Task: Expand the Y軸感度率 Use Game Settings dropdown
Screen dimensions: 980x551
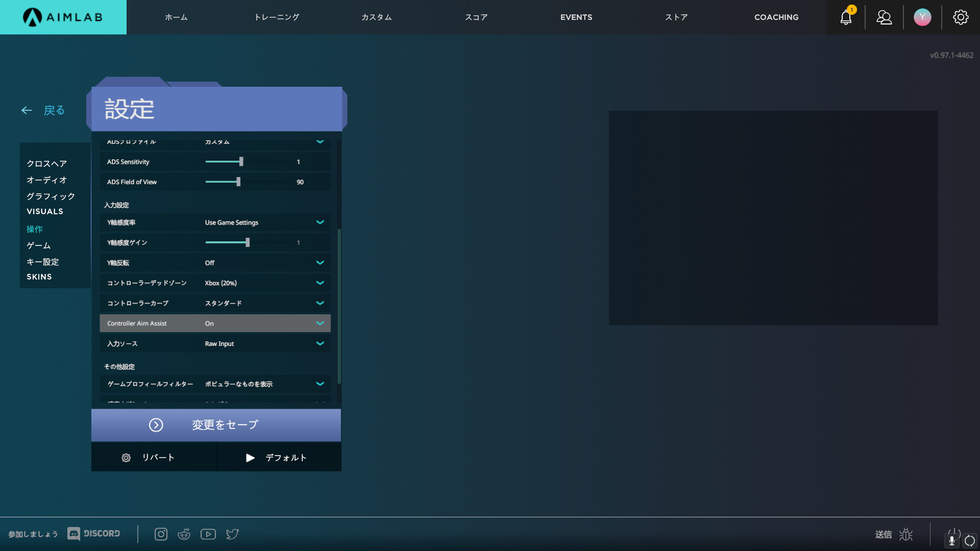Action: (320, 222)
